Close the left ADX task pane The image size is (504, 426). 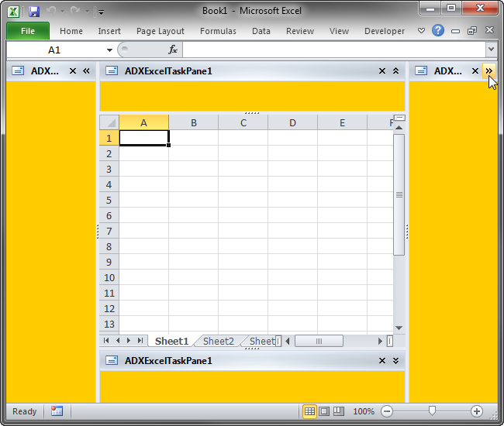point(73,71)
